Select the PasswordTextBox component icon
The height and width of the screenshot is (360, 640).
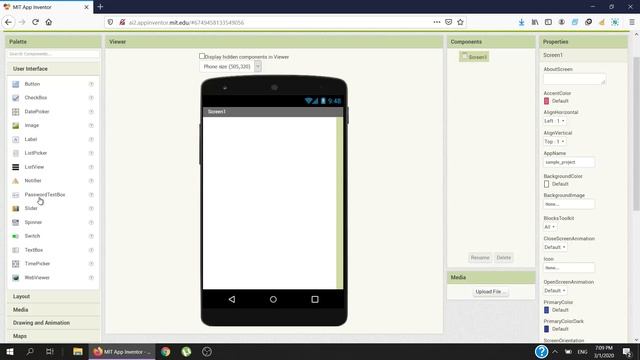click(16, 195)
